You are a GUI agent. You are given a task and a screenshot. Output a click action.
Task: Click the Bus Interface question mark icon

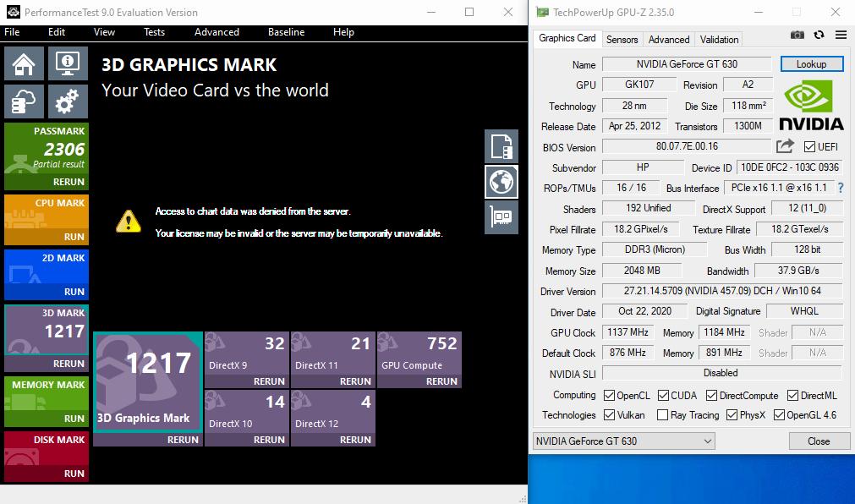tap(841, 188)
